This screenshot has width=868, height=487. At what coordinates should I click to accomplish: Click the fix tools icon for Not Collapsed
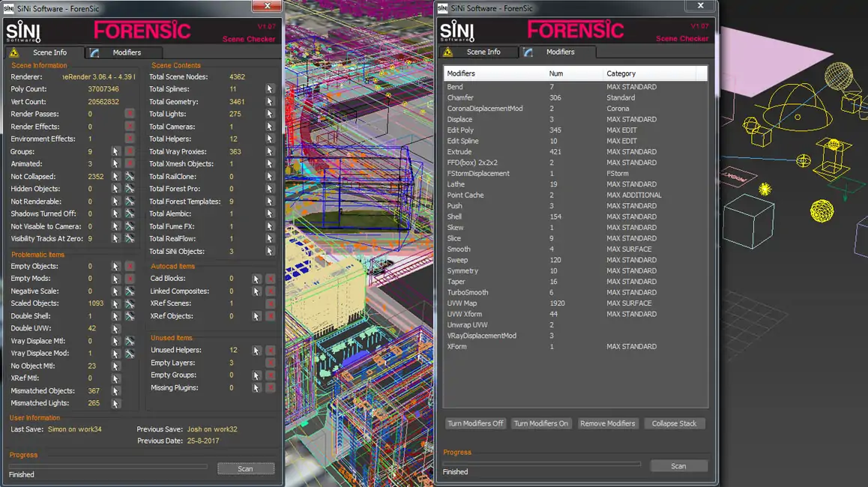pos(130,177)
